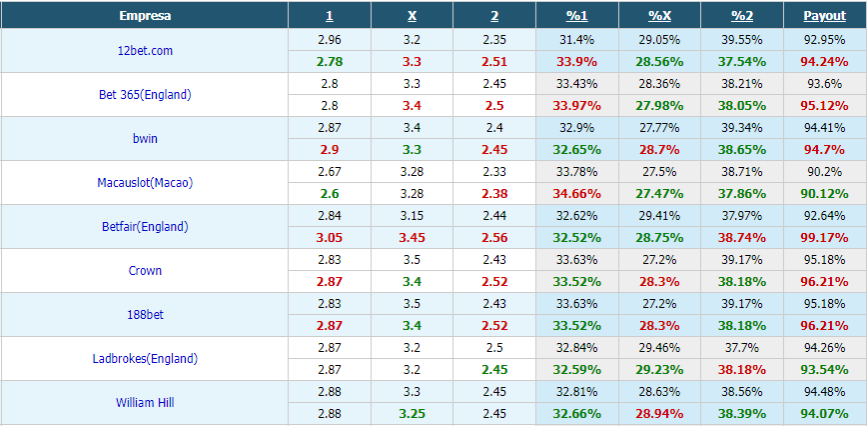
Task: Click the Ladbrokes(England) link
Action: point(145,359)
